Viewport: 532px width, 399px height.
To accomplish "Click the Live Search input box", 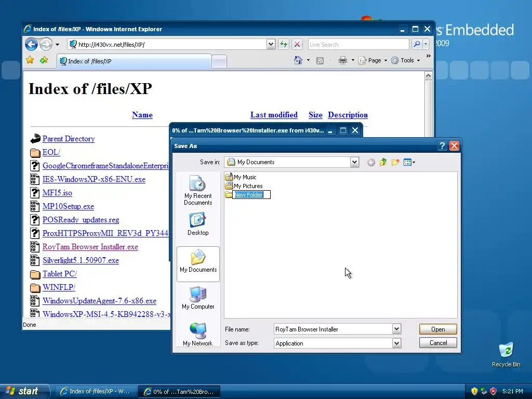I will pyautogui.click(x=358, y=45).
